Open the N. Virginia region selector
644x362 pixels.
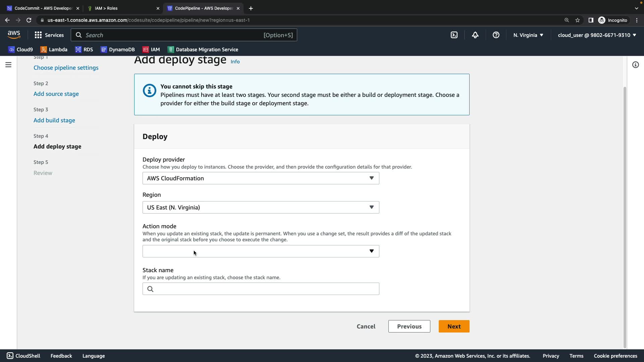[x=528, y=35]
